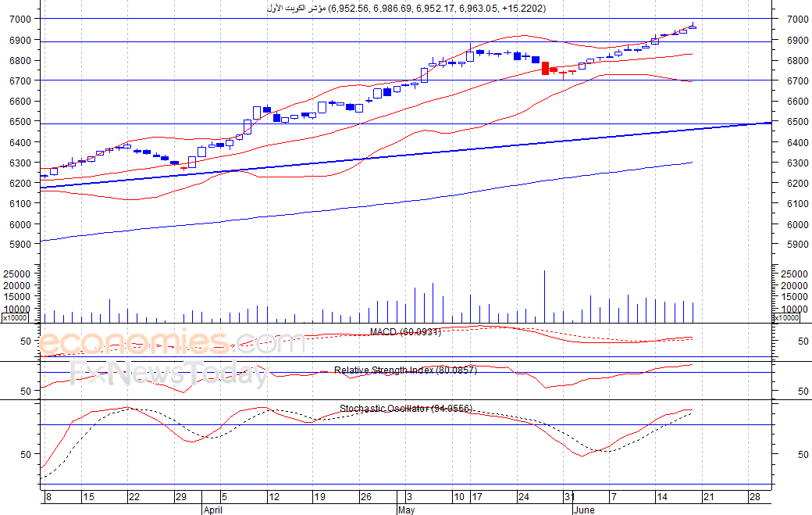812x515 pixels.
Task: Click the x10000 multiplier box on the right
Action: [786, 317]
